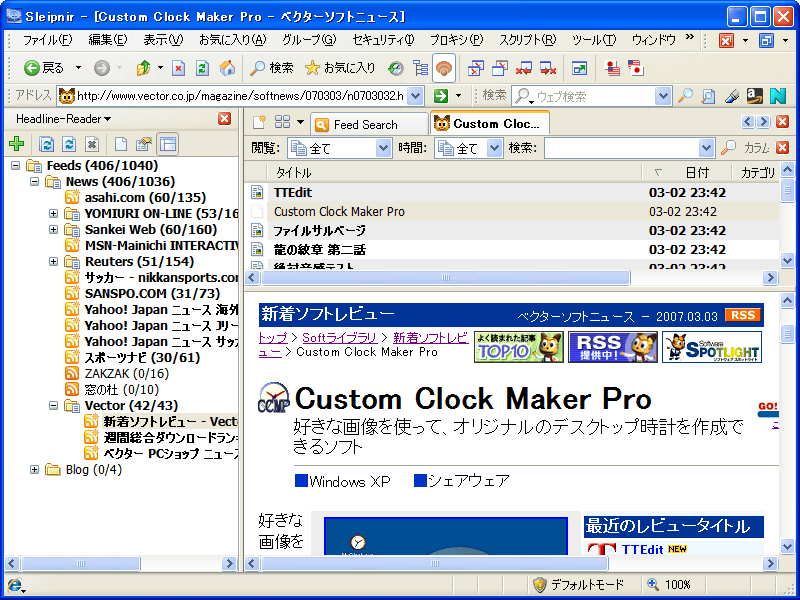This screenshot has width=800, height=600.
Task: Click the blank page icon in Headline-Reader toolbar
Action: click(x=121, y=144)
